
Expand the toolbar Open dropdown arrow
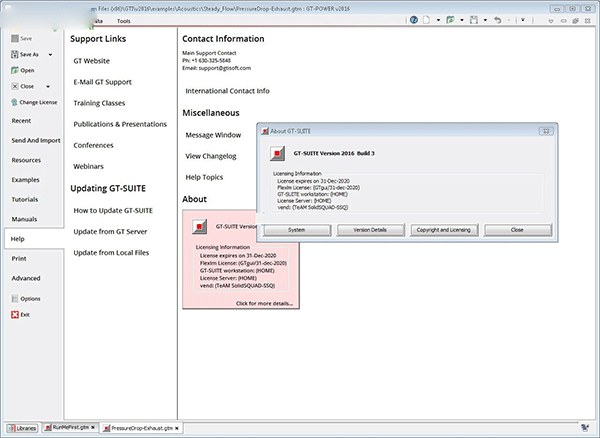click(x=462, y=20)
